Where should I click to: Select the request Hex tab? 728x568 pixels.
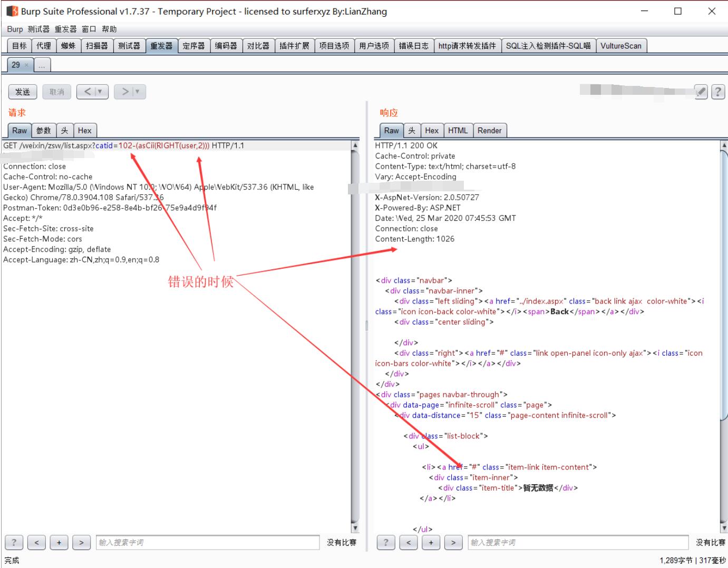pyautogui.click(x=84, y=131)
